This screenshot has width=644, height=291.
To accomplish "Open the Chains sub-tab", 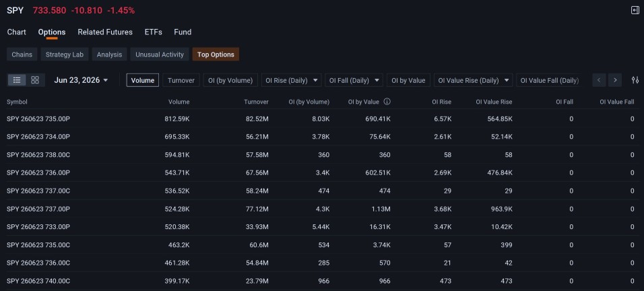I will (x=22, y=55).
